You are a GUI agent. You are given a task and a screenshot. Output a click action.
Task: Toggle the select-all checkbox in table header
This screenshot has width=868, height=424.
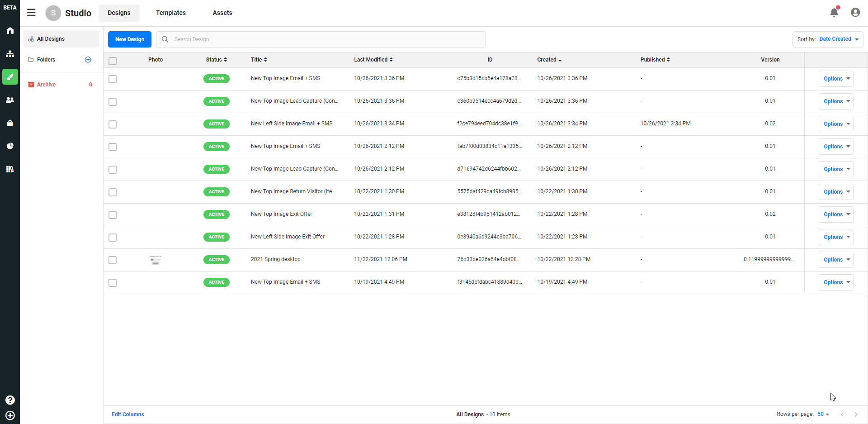click(113, 61)
